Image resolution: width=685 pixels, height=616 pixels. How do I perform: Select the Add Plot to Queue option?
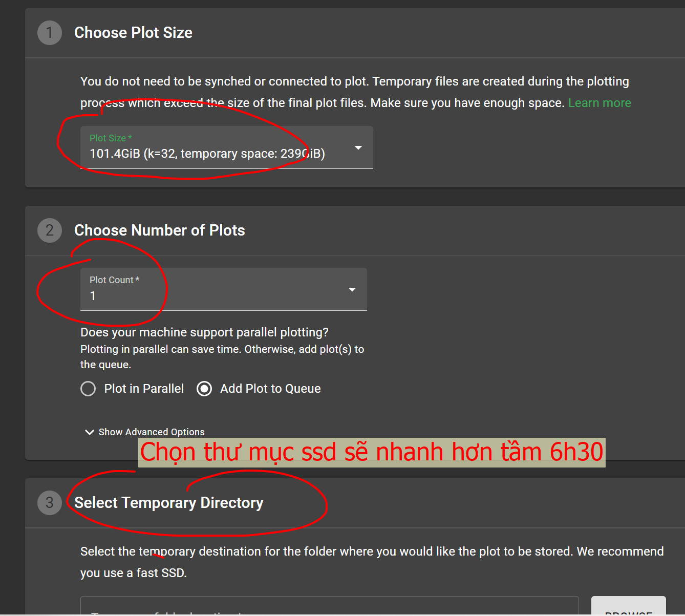point(204,389)
